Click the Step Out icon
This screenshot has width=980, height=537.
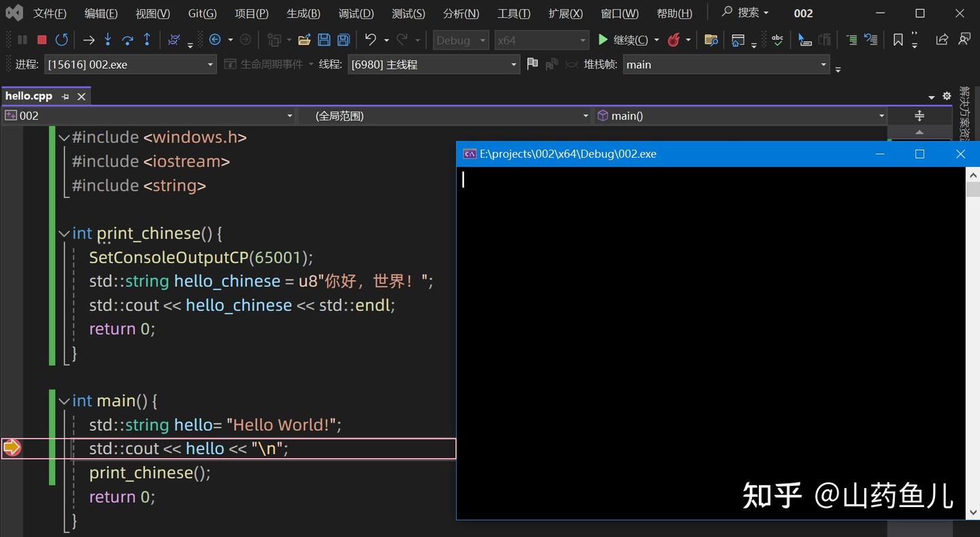click(147, 40)
